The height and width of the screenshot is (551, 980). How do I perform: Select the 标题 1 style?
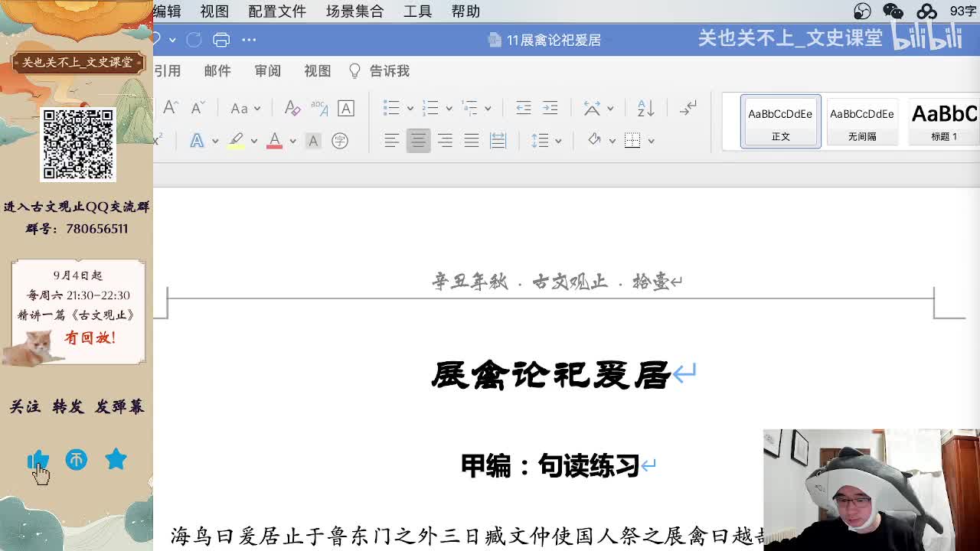coord(944,121)
